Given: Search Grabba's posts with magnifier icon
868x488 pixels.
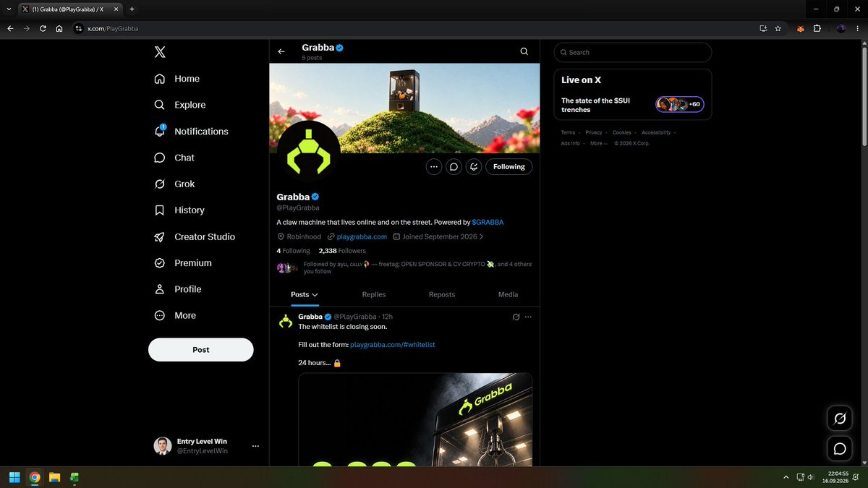Looking at the screenshot, I should (524, 51).
